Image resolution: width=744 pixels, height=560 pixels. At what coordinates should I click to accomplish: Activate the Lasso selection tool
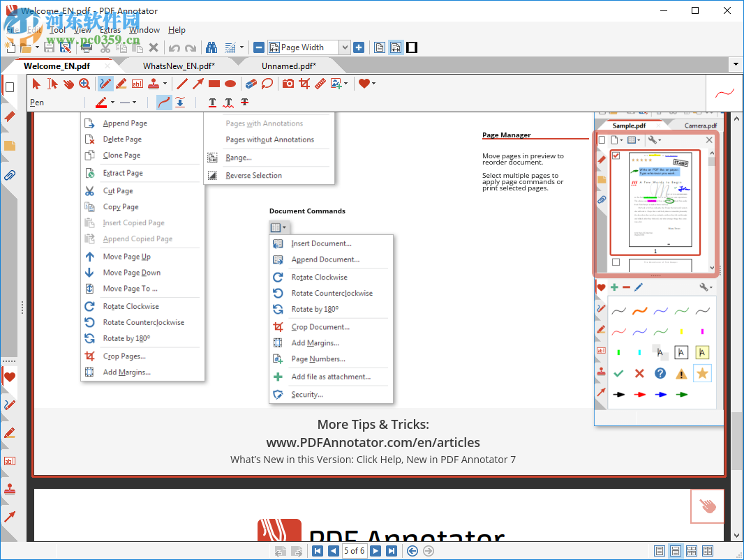[267, 84]
